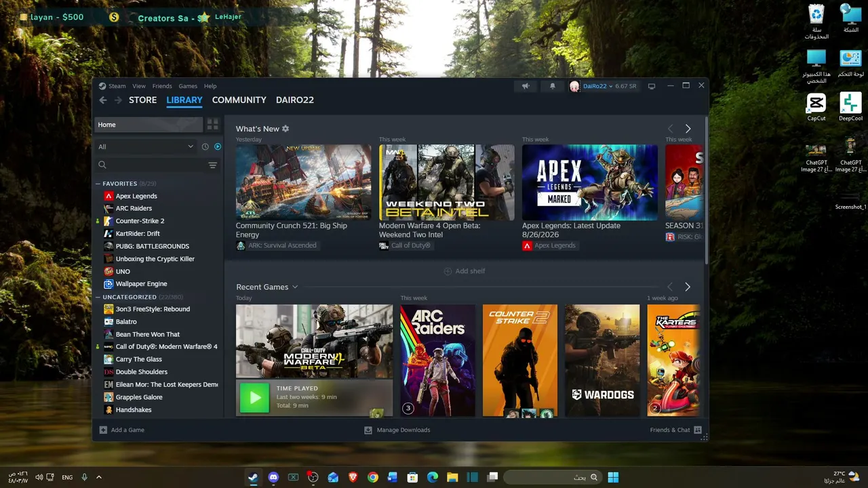Open the DaiRo22 profile avatar
Image resolution: width=868 pixels, height=488 pixels.
tap(574, 86)
